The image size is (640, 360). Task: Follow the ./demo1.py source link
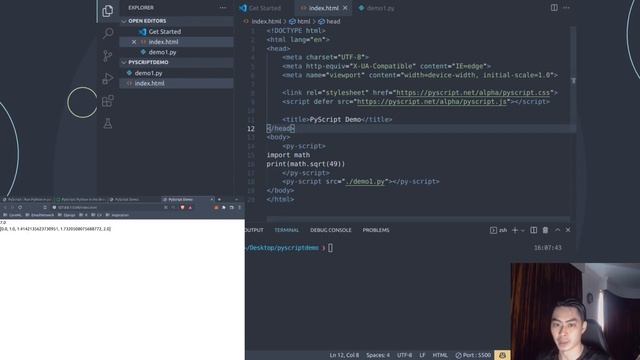[365, 182]
